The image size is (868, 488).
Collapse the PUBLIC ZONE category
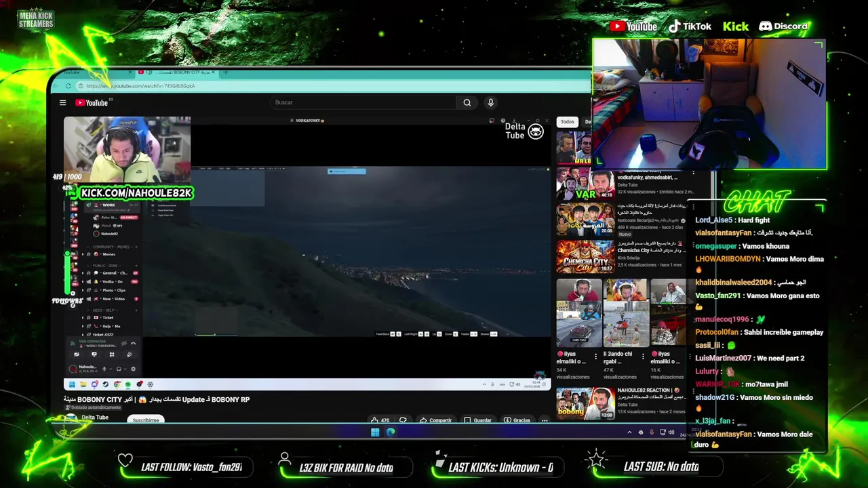click(106, 266)
